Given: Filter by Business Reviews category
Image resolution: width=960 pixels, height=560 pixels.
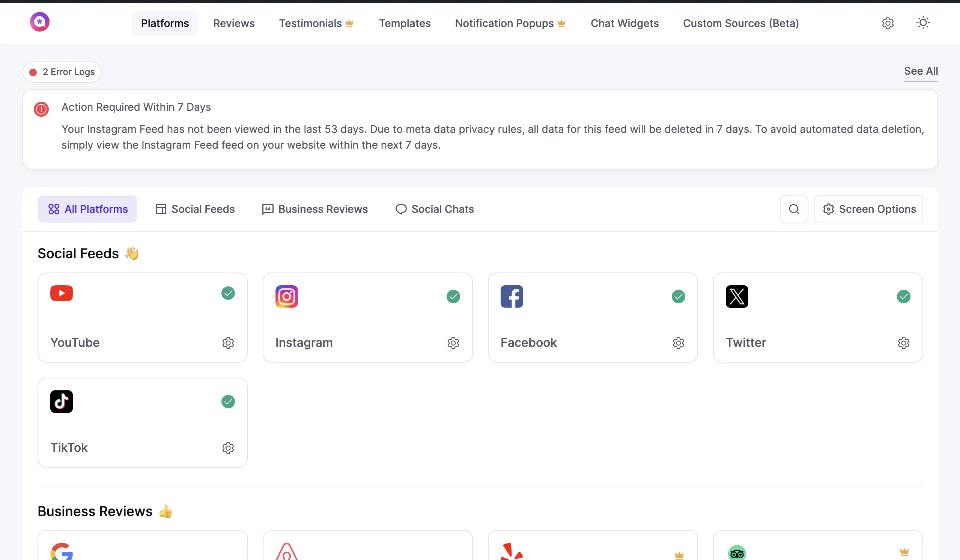Looking at the screenshot, I should pos(315,209).
